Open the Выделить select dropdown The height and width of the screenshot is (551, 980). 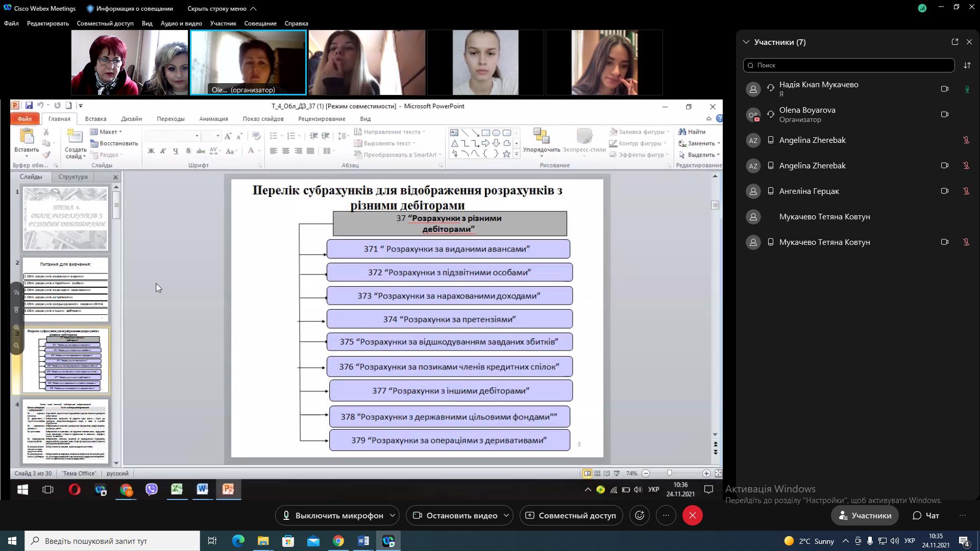699,155
